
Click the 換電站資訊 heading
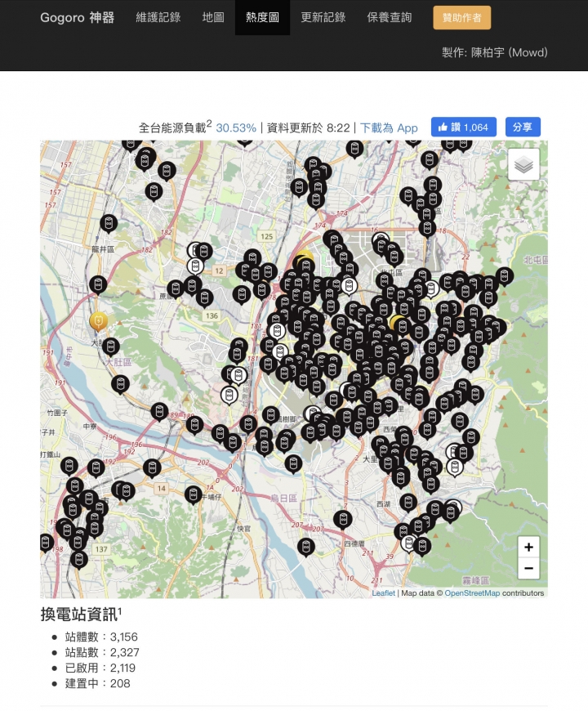(x=81, y=615)
